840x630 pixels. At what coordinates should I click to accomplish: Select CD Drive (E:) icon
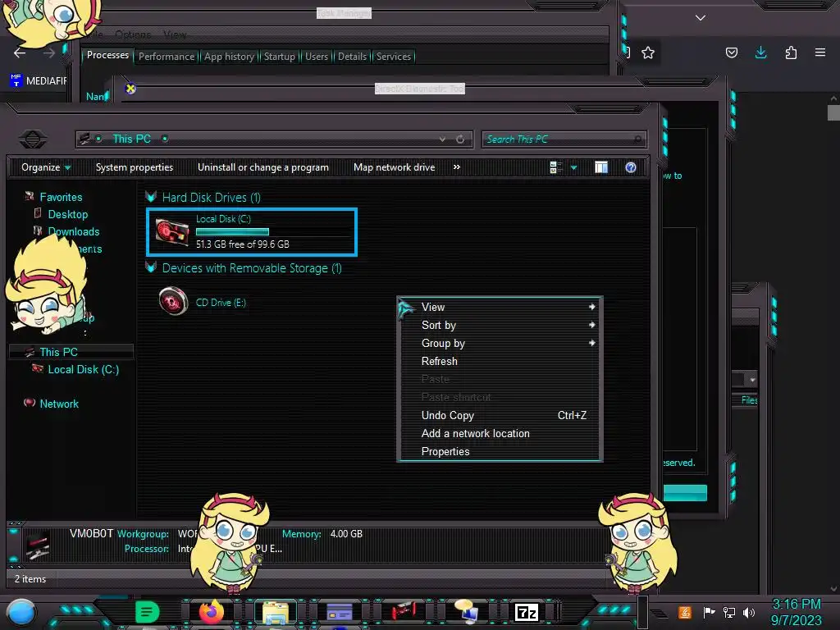(173, 302)
